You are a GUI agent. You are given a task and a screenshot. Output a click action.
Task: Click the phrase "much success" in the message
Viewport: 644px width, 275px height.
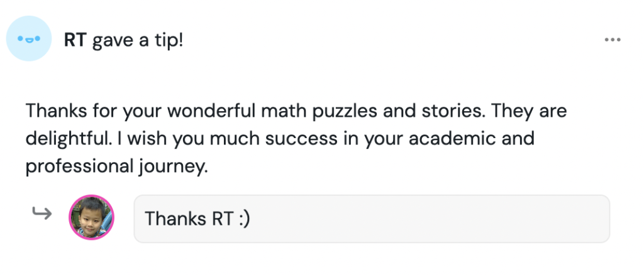click(x=290, y=139)
